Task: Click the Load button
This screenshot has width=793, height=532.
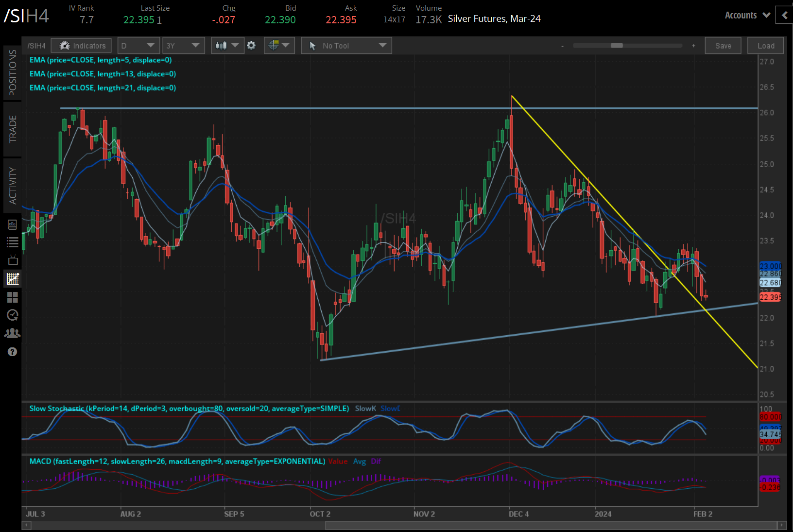Action: point(765,45)
